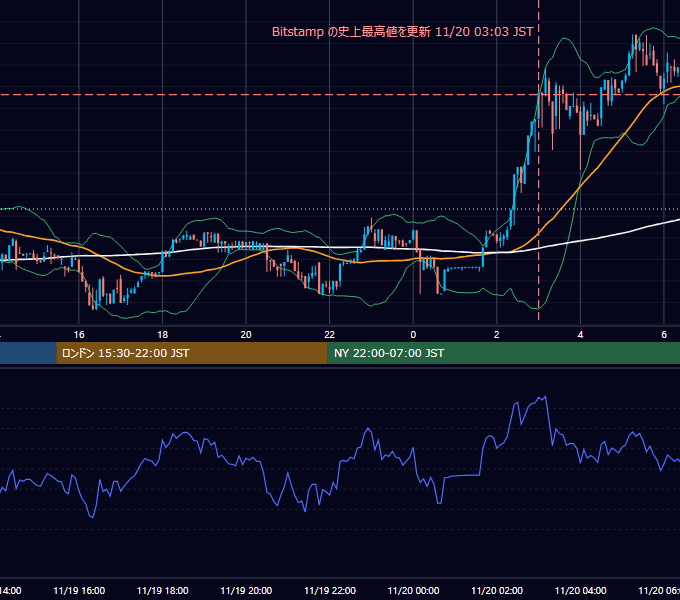Click the 22 hour axis label
Screen dimensions: 680x600
point(330,335)
